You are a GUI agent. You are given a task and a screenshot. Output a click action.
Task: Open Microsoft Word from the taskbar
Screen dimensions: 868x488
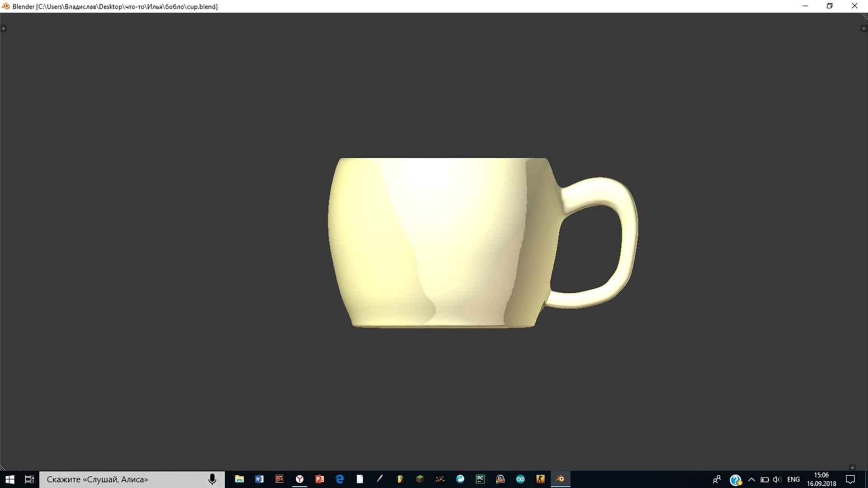point(259,479)
